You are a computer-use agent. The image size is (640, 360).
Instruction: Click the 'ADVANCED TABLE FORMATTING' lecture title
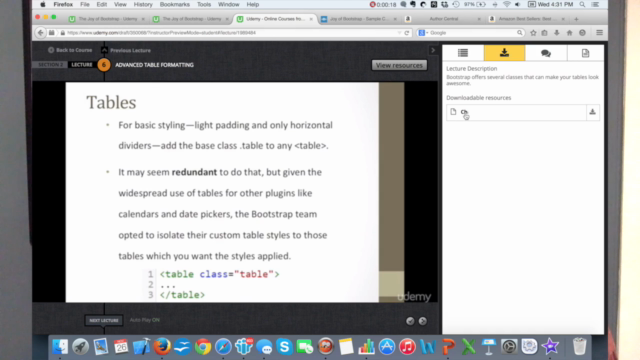[x=154, y=65]
